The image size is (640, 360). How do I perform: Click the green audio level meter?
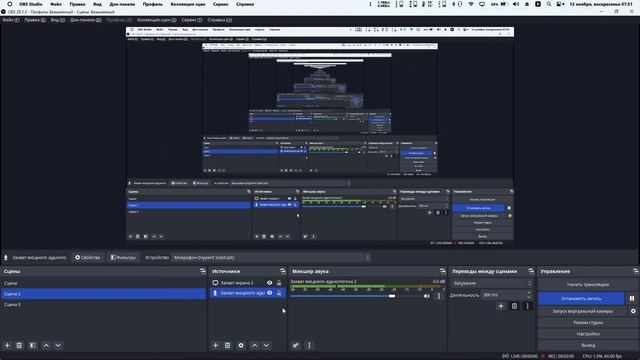pyautogui.click(x=367, y=287)
